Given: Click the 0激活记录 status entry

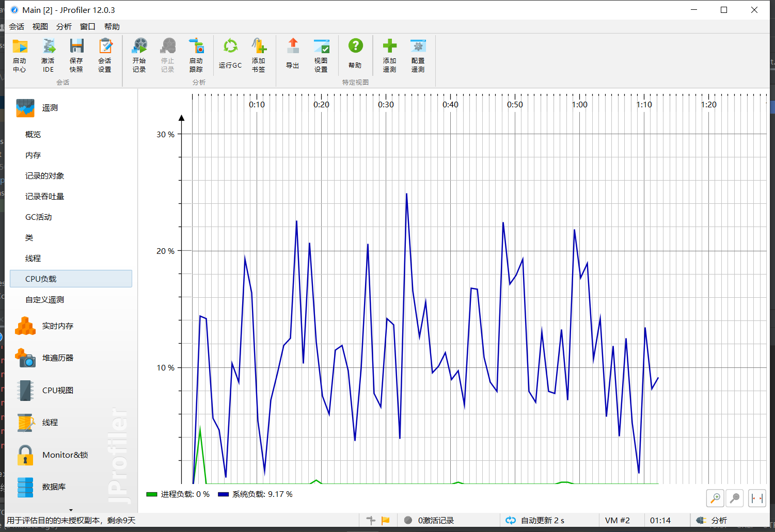Looking at the screenshot, I should click(430, 521).
